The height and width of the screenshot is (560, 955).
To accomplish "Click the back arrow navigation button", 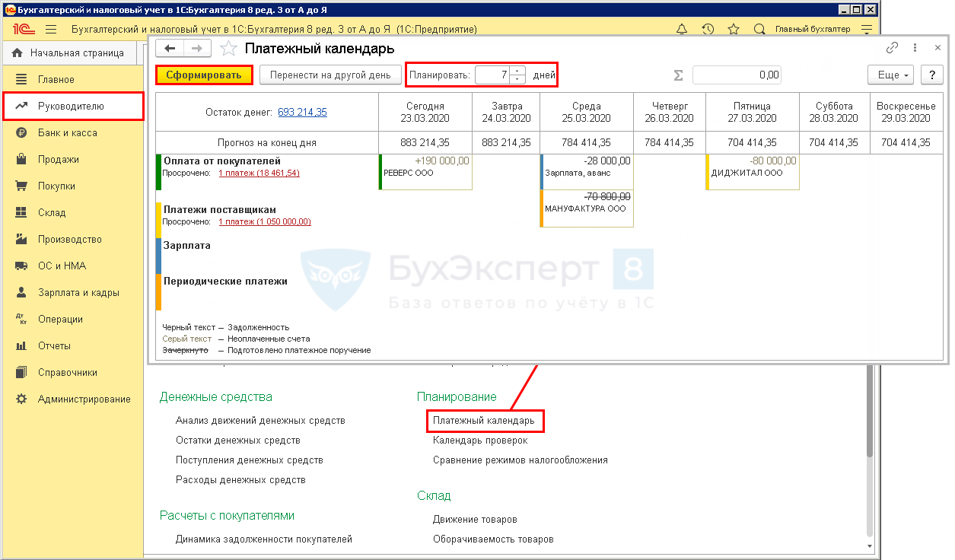I will pyautogui.click(x=170, y=49).
